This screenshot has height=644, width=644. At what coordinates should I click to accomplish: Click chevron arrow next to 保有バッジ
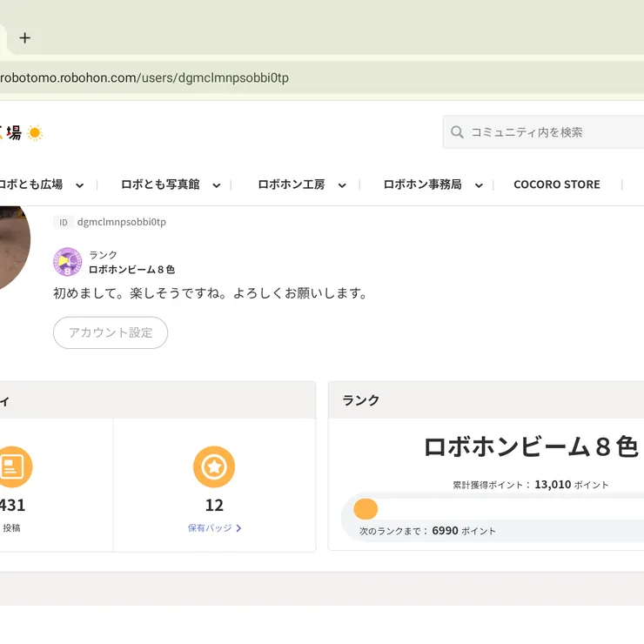point(238,528)
